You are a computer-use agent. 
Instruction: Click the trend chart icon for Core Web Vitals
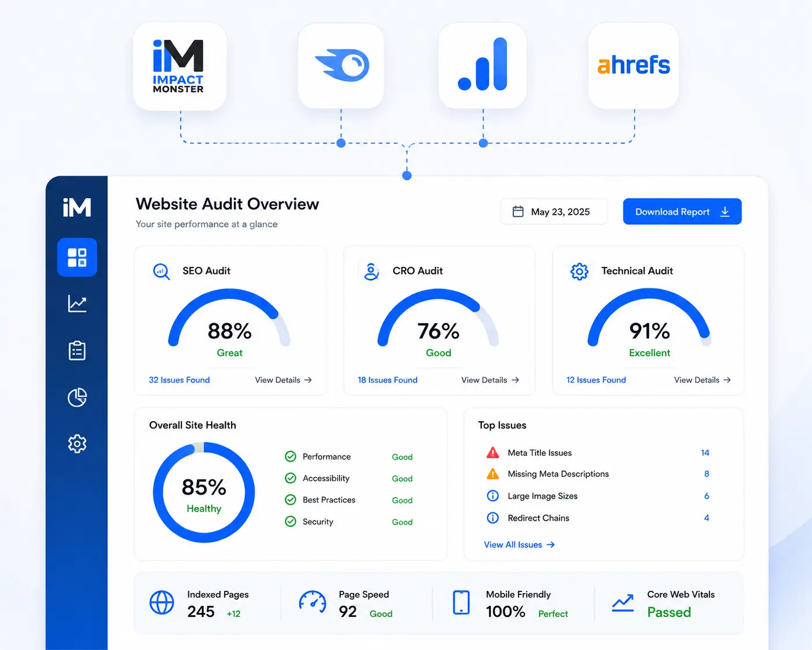623,603
